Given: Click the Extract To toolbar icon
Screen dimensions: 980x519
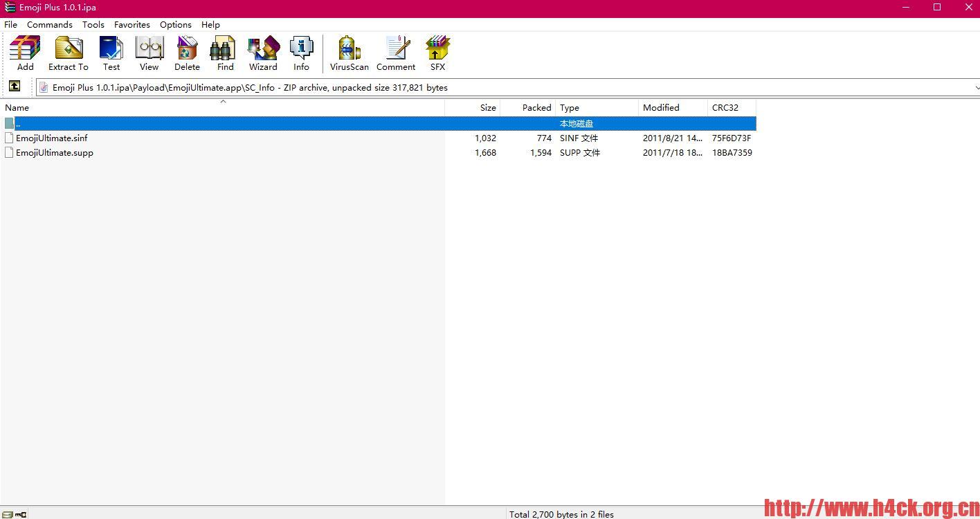Looking at the screenshot, I should click(68, 53).
